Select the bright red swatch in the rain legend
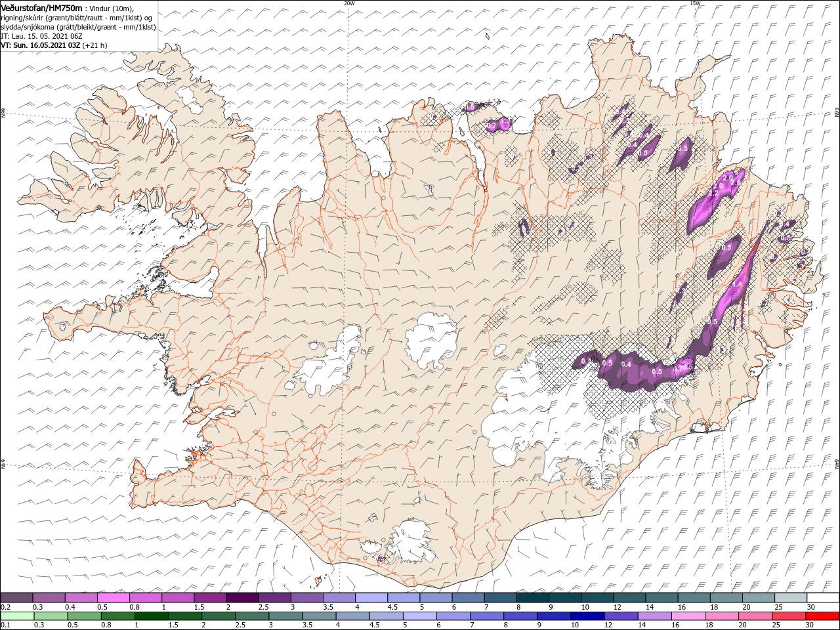The width and height of the screenshot is (840, 630). click(x=822, y=616)
